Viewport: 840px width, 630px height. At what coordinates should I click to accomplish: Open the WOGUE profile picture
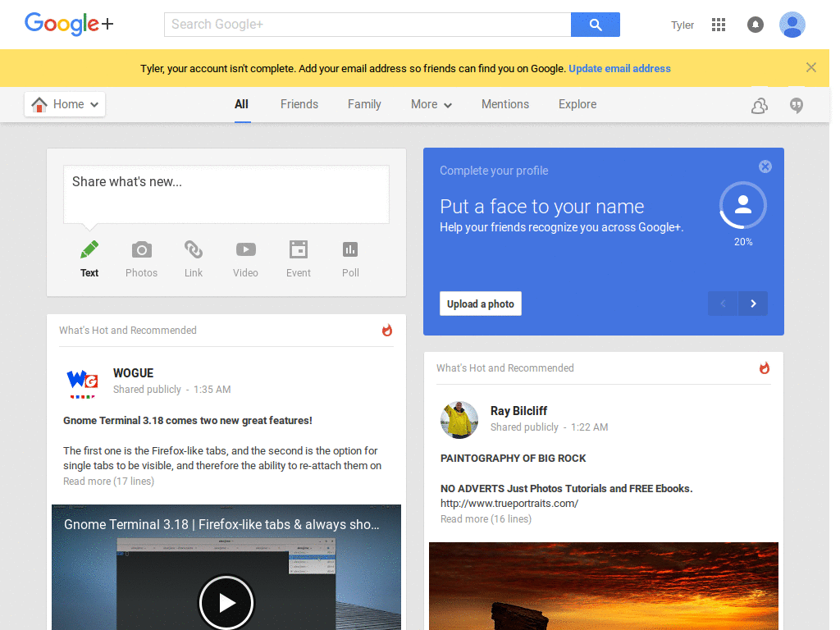coord(82,382)
